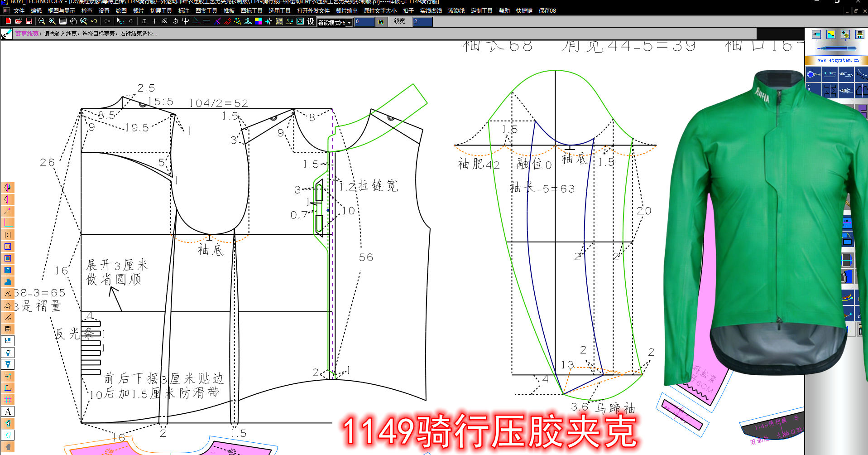Open the 智能模式F5 mode dropdown
Viewport: 868px width, 455px height.
(x=349, y=22)
